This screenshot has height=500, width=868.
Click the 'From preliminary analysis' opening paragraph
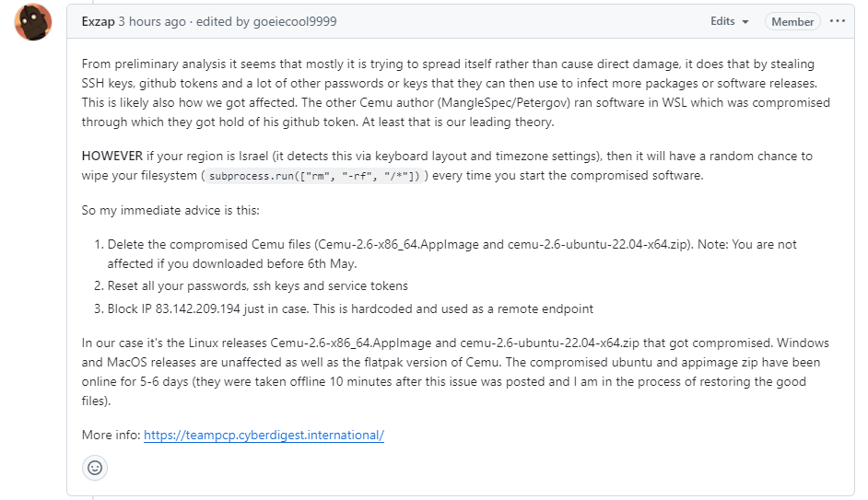pyautogui.click(x=455, y=93)
